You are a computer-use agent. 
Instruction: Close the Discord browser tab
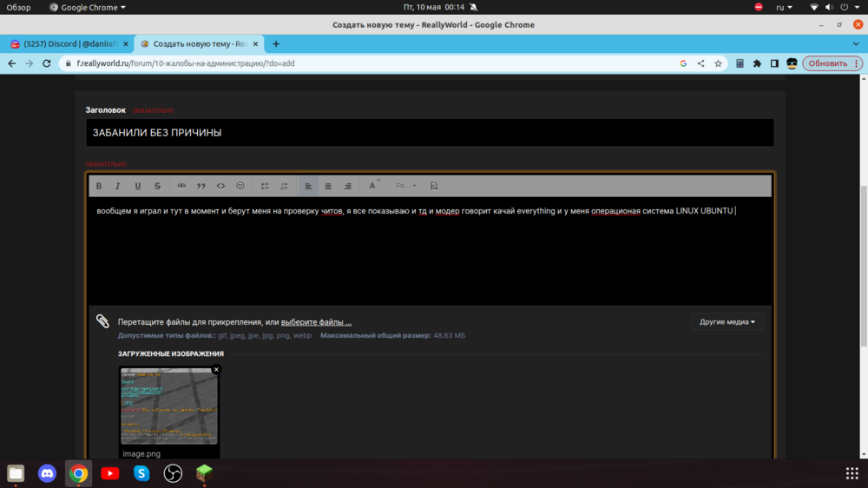126,43
